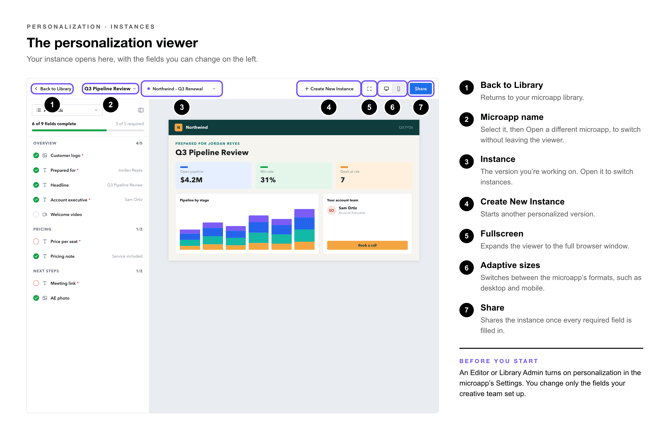The image size is (670, 430).
Task: Click the red empty circle of Price per seat
Action: (x=36, y=242)
